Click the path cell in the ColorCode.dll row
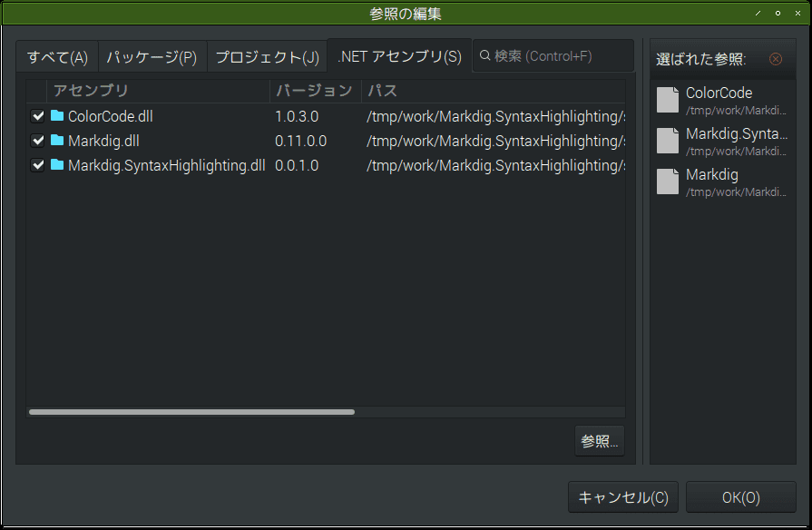The height and width of the screenshot is (530, 812). click(x=495, y=116)
